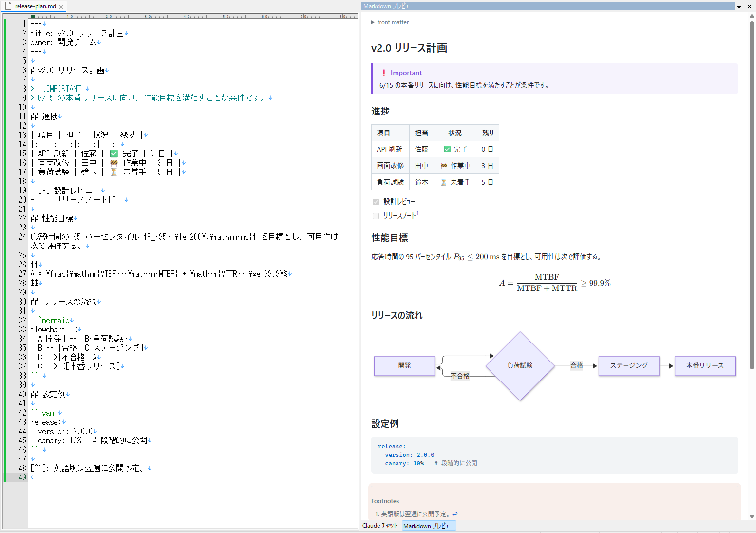Close the Markdown プレビュー panel
756x533 pixels.
coord(749,7)
